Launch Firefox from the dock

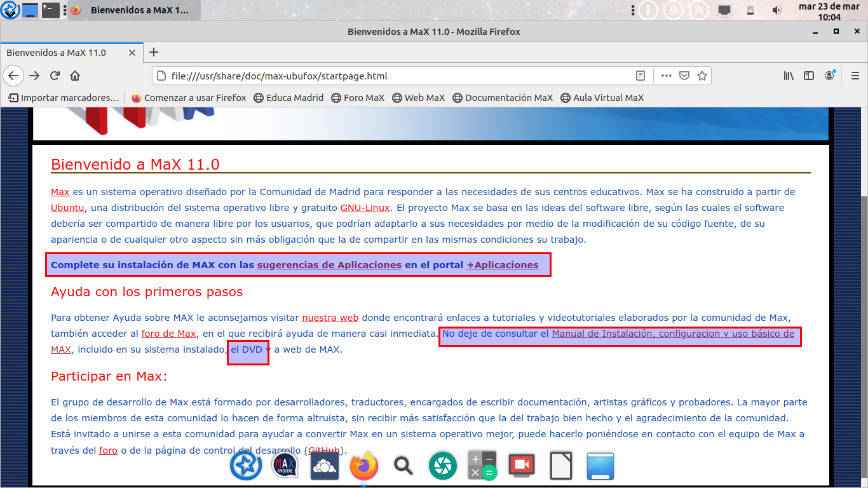click(x=363, y=466)
